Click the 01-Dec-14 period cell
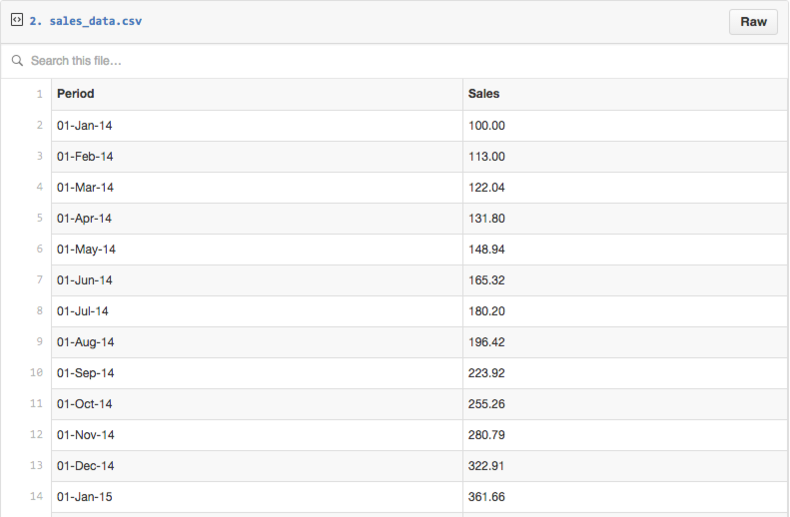 click(85, 466)
